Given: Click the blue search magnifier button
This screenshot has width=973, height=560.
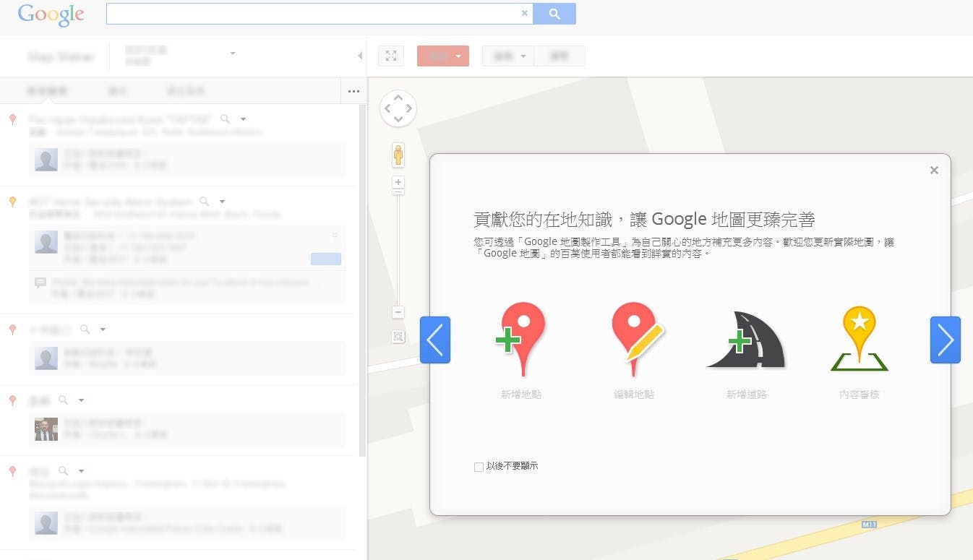Looking at the screenshot, I should pos(554,13).
